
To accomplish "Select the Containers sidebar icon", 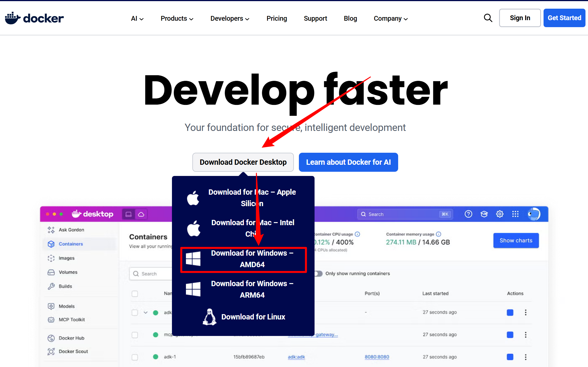I will click(51, 244).
